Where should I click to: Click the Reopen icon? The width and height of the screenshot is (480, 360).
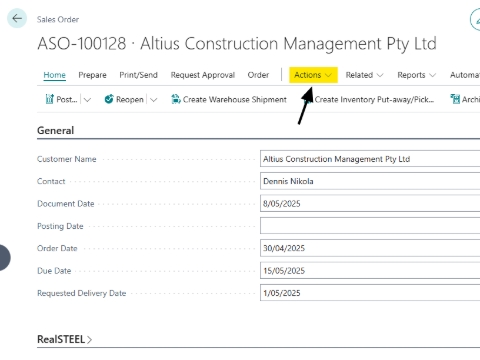pyautogui.click(x=109, y=99)
